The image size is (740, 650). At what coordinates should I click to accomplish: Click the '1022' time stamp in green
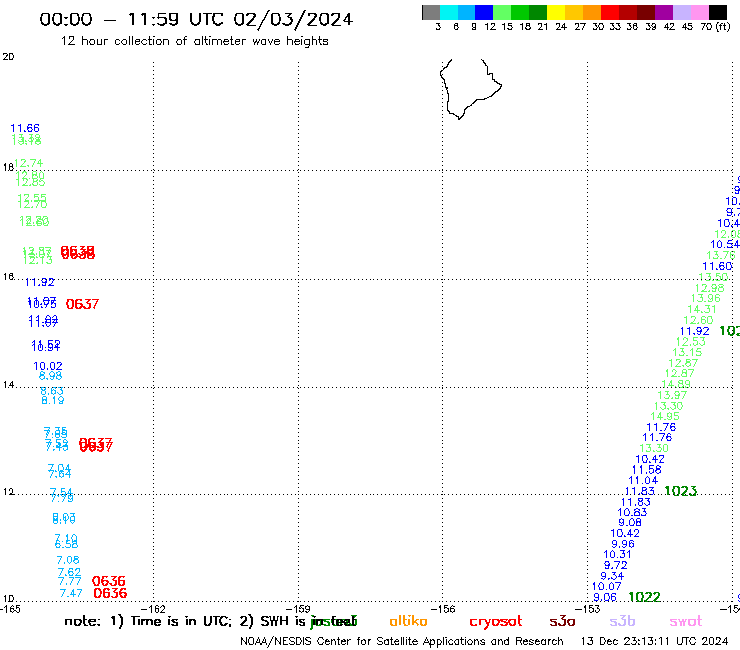click(x=644, y=597)
